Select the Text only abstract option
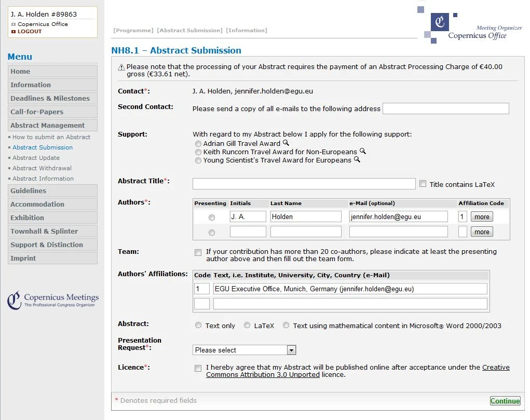 (x=198, y=325)
